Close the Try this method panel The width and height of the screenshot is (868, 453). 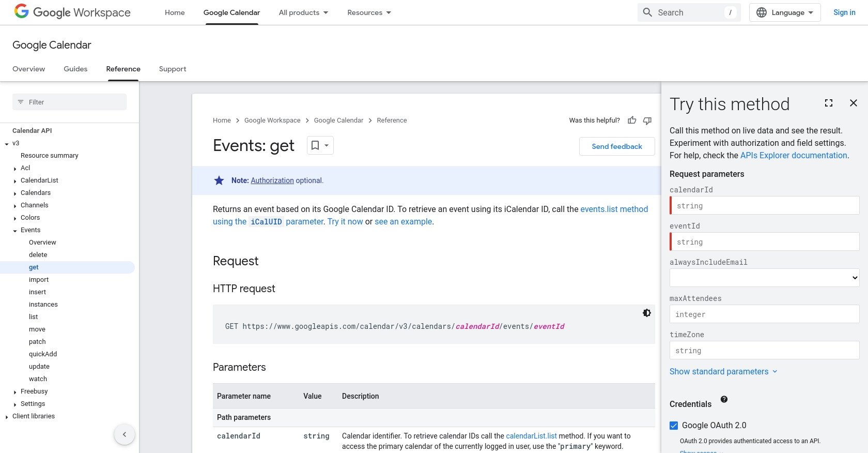pos(854,103)
